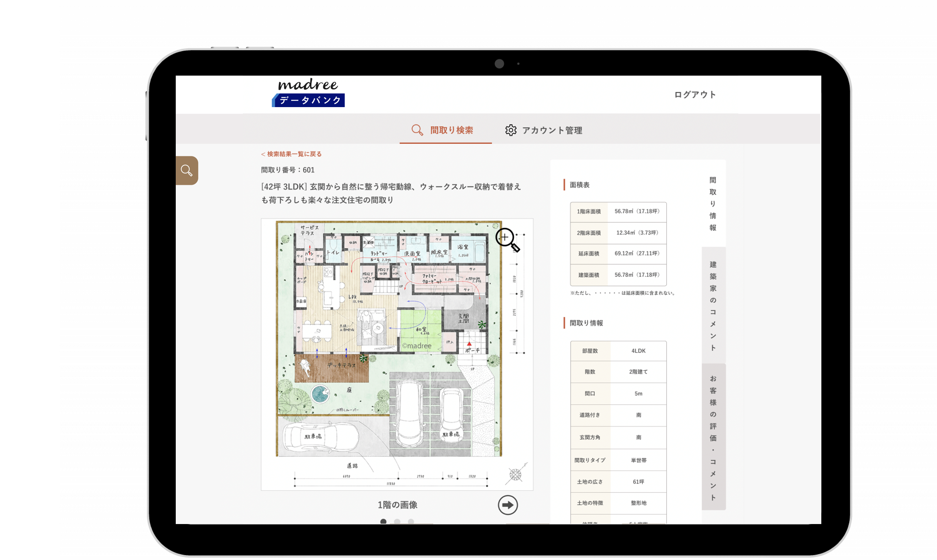Image resolution: width=937 pixels, height=560 pixels.
Task: Select second carousel dot indicator
Action: [397, 521]
